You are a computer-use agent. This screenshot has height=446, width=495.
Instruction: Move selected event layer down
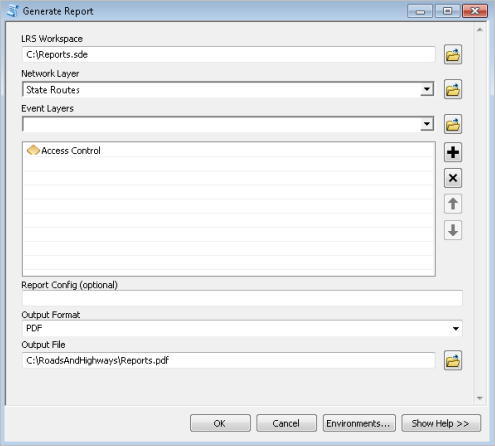(x=453, y=230)
